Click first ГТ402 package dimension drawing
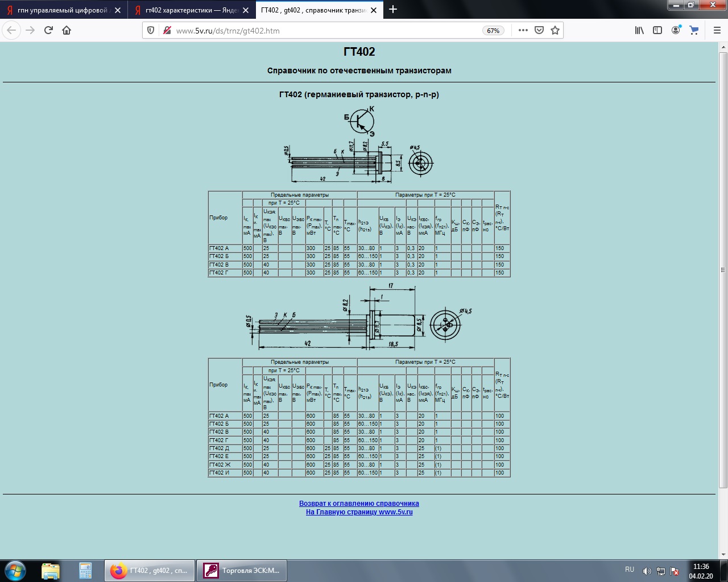Screen dimensions: 728x582 coord(359,163)
